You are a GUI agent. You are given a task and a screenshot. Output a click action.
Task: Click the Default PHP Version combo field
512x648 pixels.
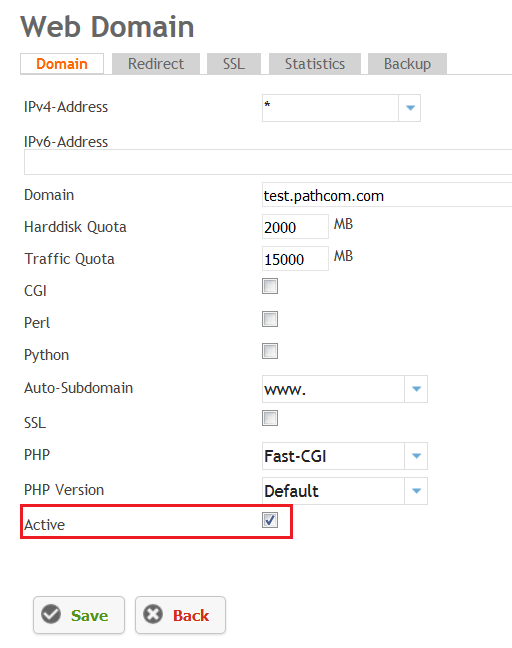tap(333, 491)
